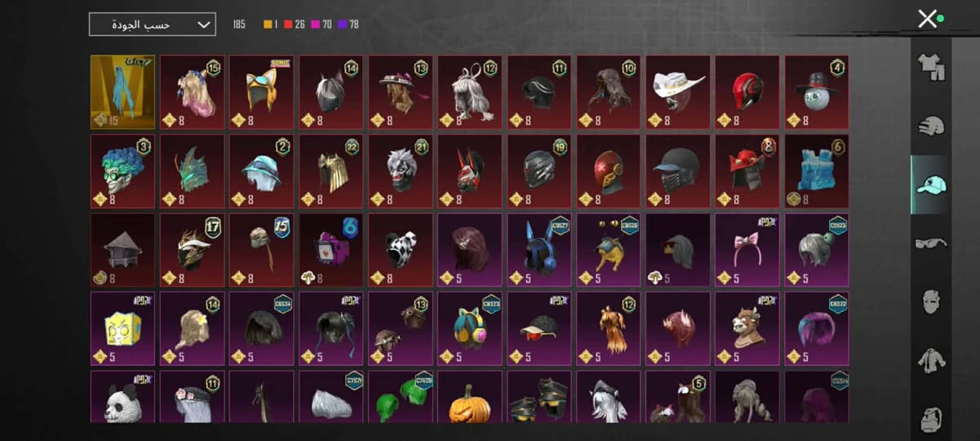This screenshot has height=441, width=980.
Task: Select the Sonic cat-ear helmet item
Action: (261, 92)
